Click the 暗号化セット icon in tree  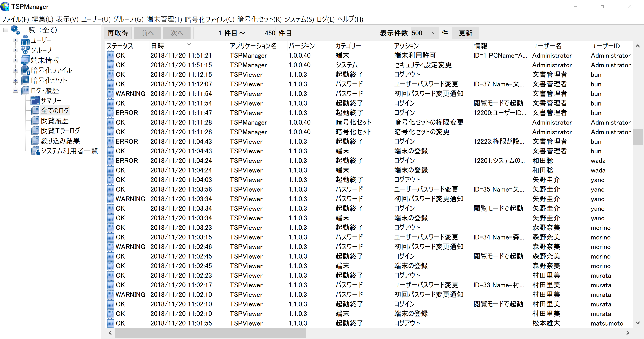click(x=25, y=80)
